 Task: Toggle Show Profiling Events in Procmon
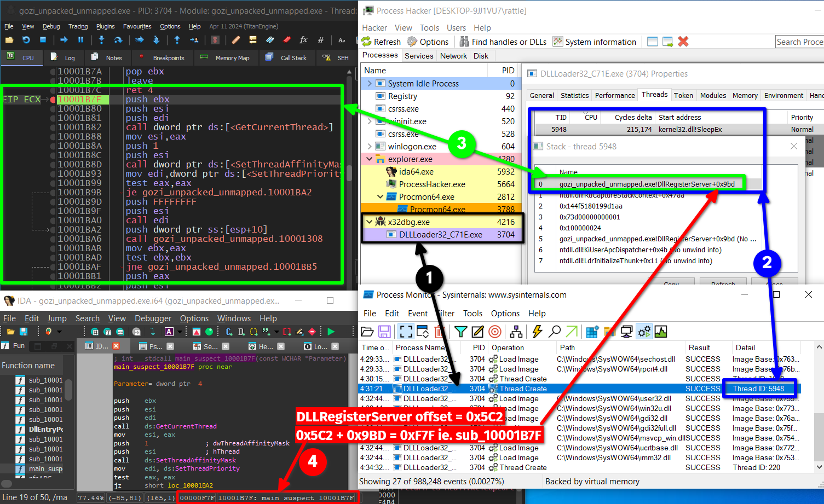[661, 332]
